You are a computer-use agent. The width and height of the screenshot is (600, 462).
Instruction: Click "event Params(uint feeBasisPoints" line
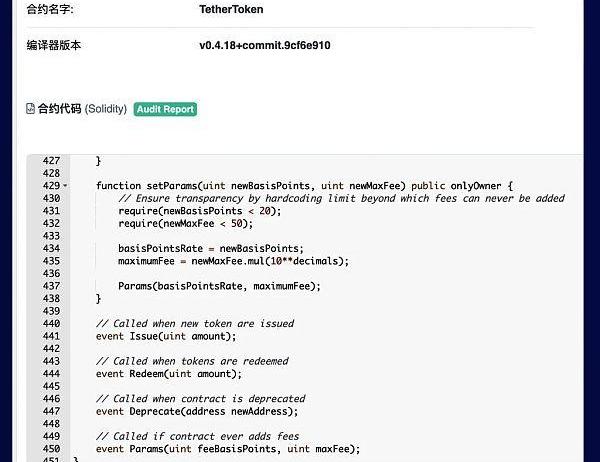click(228, 449)
